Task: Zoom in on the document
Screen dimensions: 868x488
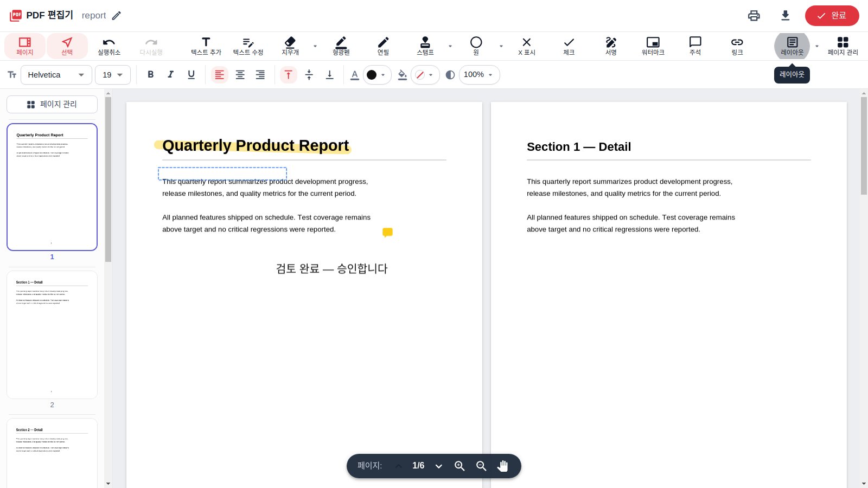Action: [459, 466]
